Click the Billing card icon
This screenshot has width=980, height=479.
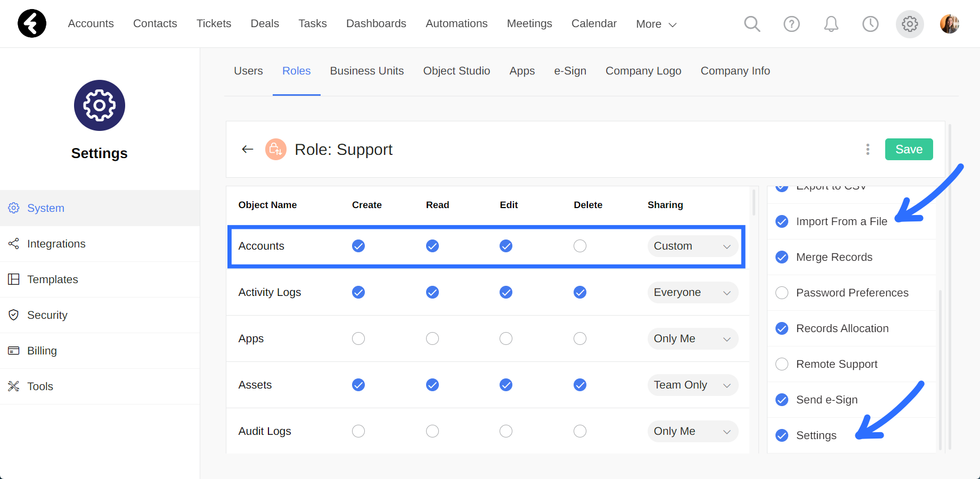[x=14, y=351]
